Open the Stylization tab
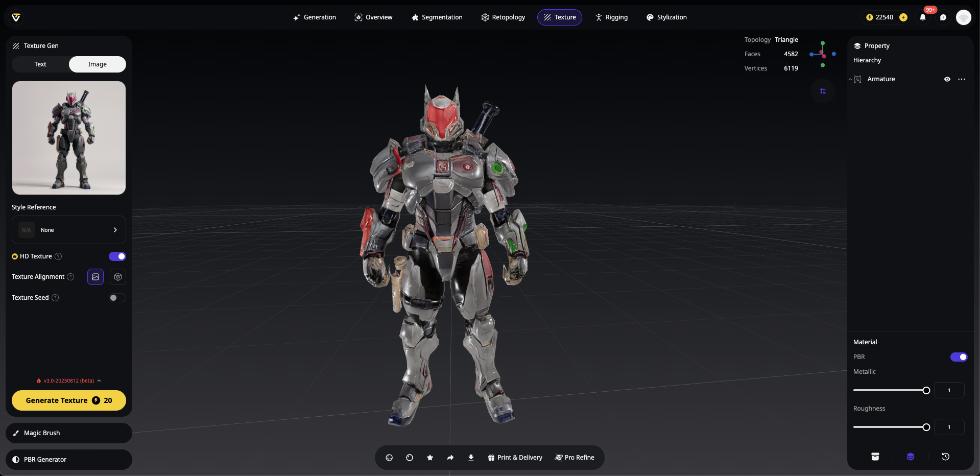Image resolution: width=980 pixels, height=476 pixels. tap(666, 17)
